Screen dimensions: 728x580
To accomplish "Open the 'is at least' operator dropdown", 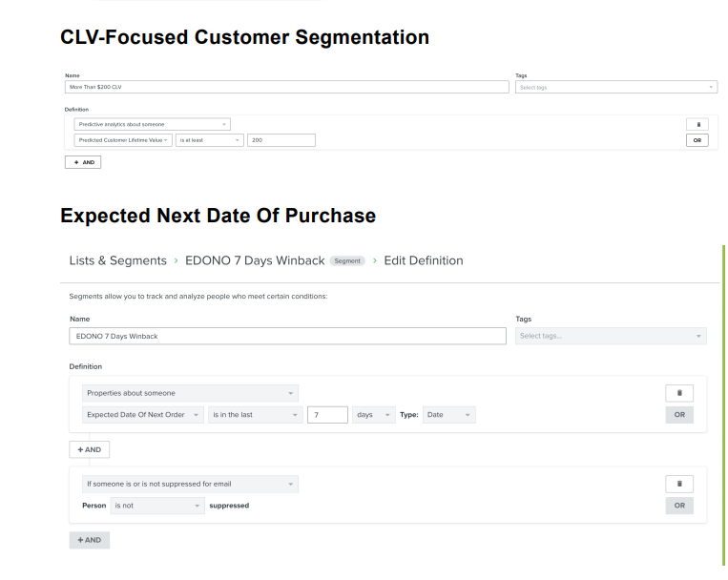I will 209,140.
